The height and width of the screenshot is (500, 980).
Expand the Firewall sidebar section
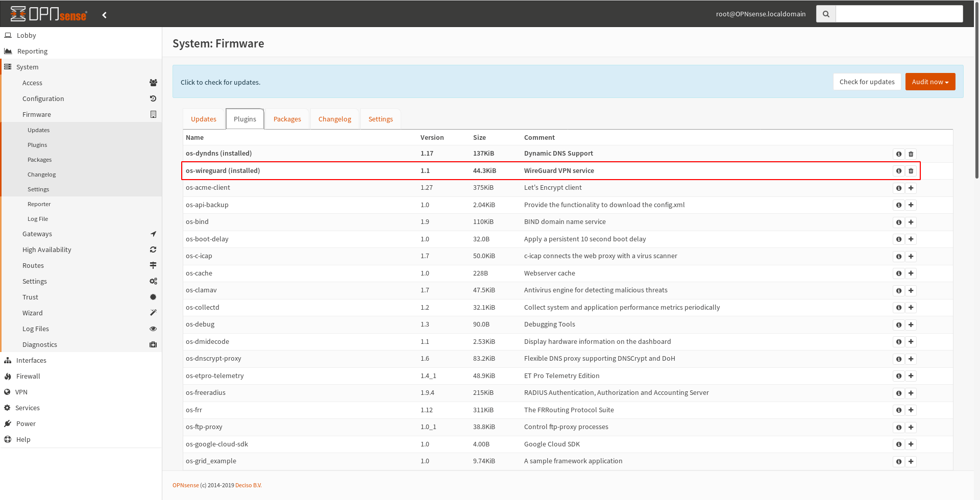pos(28,376)
